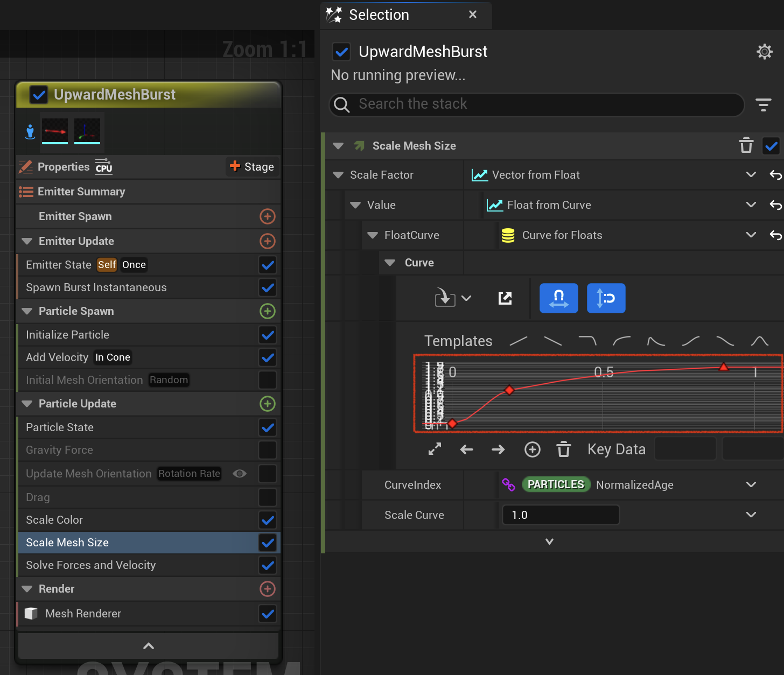The image size is (784, 675).
Task: Open the stack filter options icon
Action: click(x=763, y=104)
